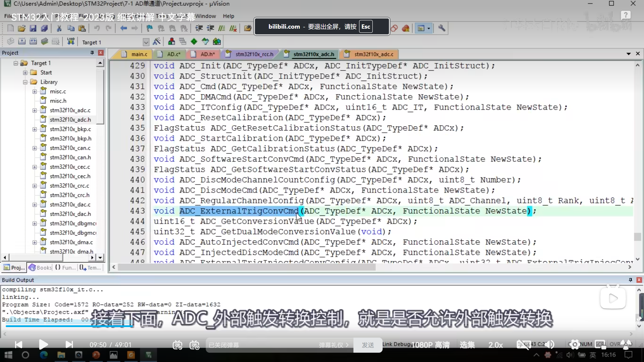The width and height of the screenshot is (644, 362).
Task: Open the window layout dropdown in toolbar
Action: click(x=429, y=28)
